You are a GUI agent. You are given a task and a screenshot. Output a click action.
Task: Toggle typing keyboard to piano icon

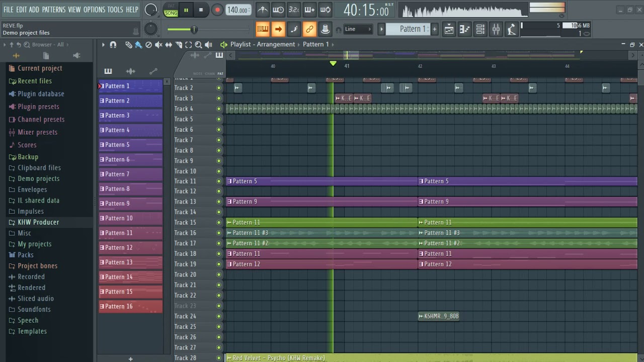click(263, 29)
